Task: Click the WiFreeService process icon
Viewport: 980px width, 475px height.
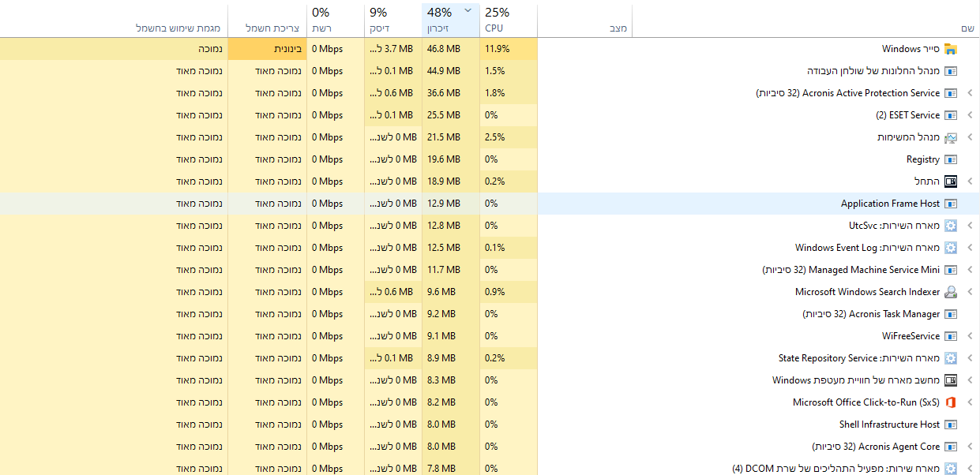Action: pyautogui.click(x=951, y=336)
